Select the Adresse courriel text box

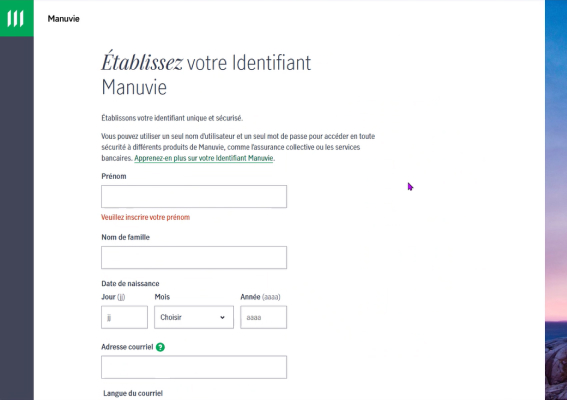[194, 367]
